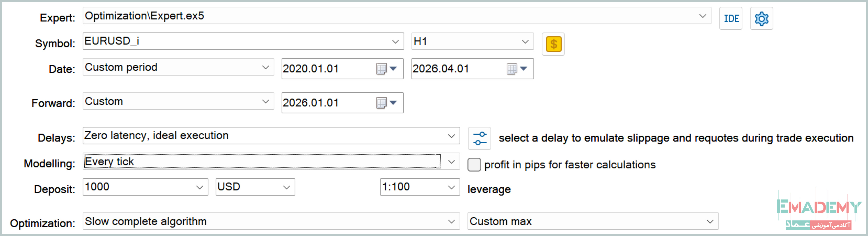The image size is (868, 236).
Task: Open the 1000 deposit amount dropdown
Action: click(x=146, y=187)
